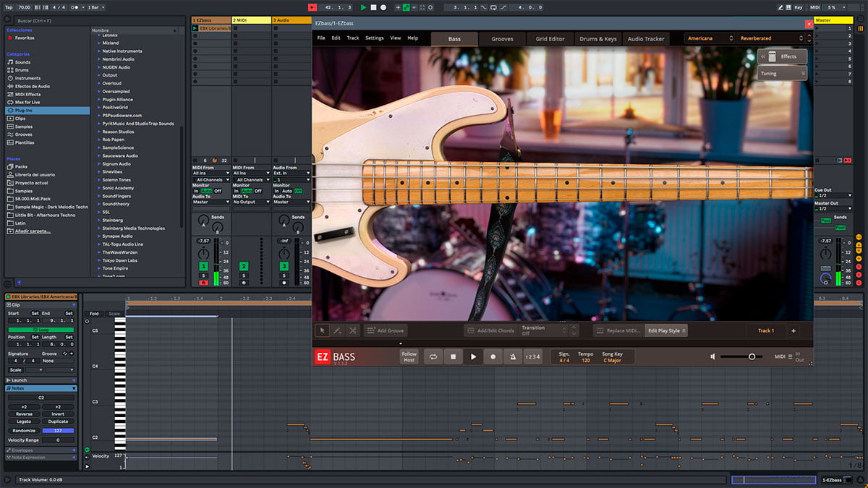This screenshot has height=488, width=868.
Task: Add a new EZbass track with plus
Action: point(793,330)
